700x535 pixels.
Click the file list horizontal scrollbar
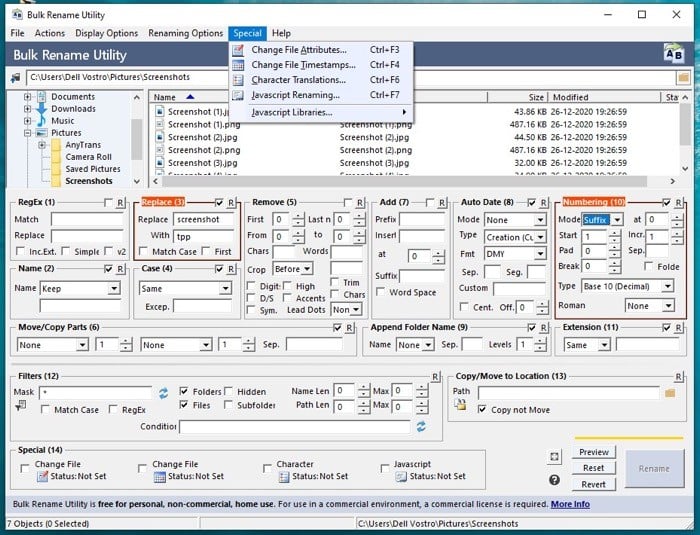tap(404, 181)
